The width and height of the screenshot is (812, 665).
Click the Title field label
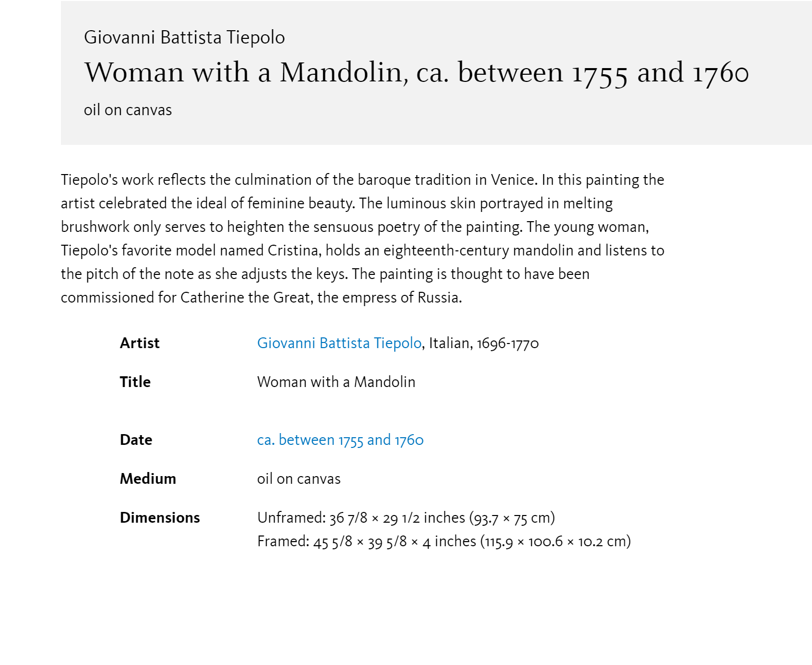tap(135, 382)
